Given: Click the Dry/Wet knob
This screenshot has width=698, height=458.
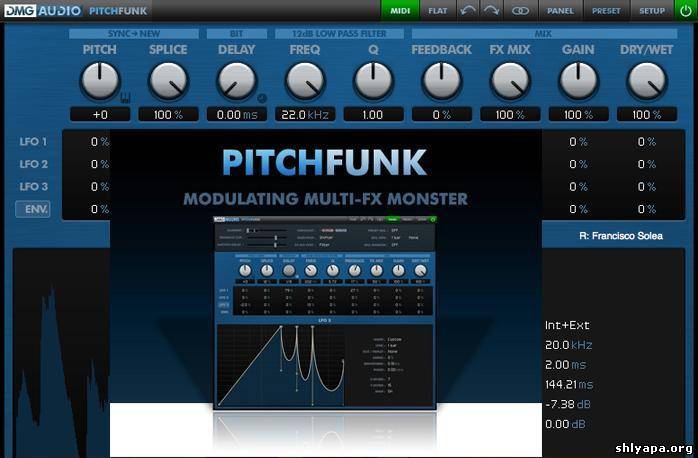Looking at the screenshot, I should [647, 80].
